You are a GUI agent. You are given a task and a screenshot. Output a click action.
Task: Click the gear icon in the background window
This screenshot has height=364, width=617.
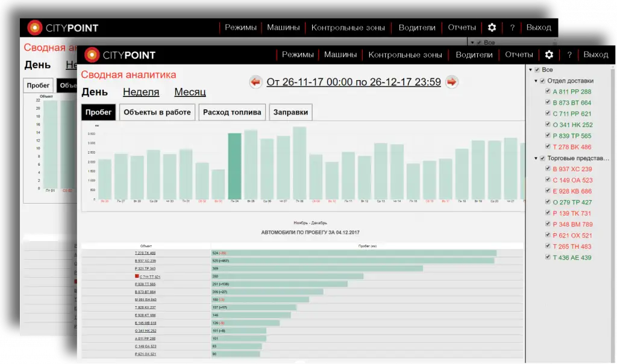492,28
